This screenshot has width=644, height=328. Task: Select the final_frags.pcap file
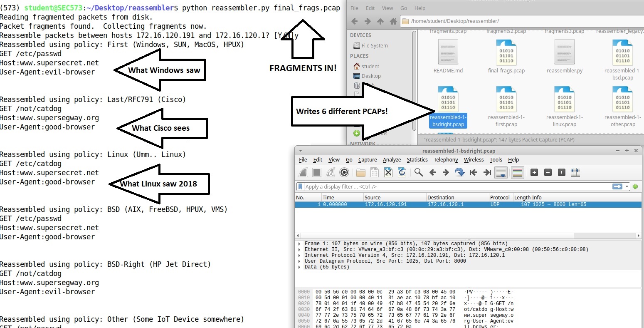pos(506,56)
